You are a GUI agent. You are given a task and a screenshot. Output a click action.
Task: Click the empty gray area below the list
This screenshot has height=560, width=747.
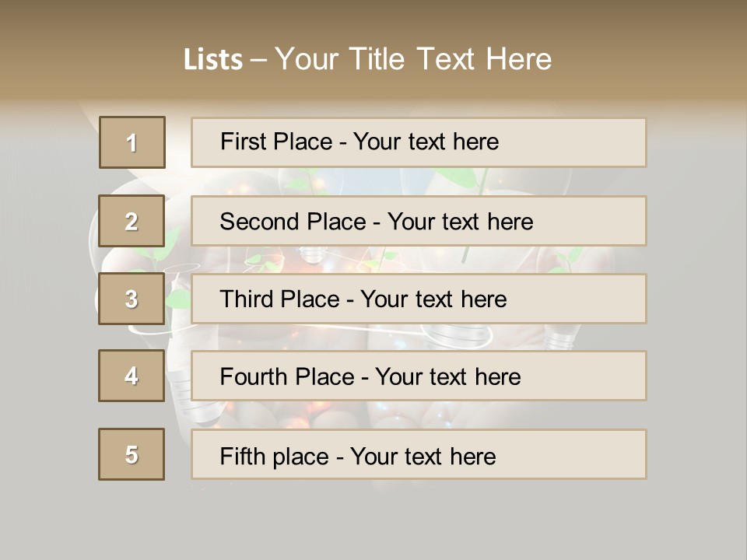373,521
